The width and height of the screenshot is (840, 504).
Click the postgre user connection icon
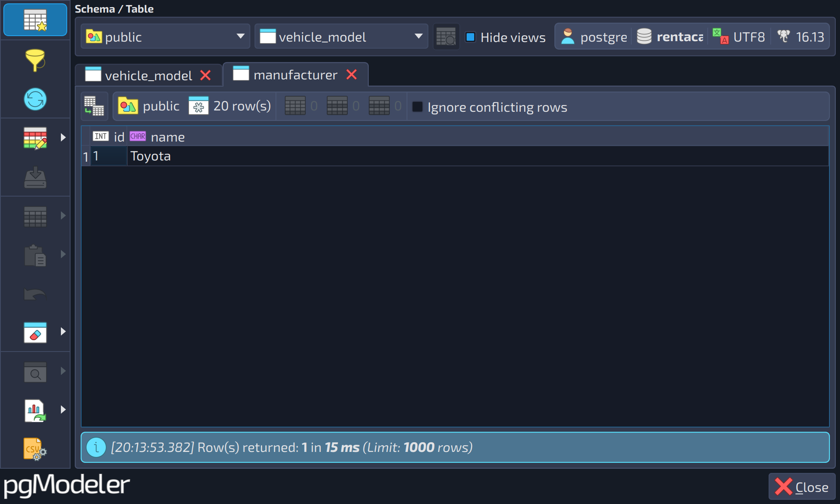click(568, 37)
